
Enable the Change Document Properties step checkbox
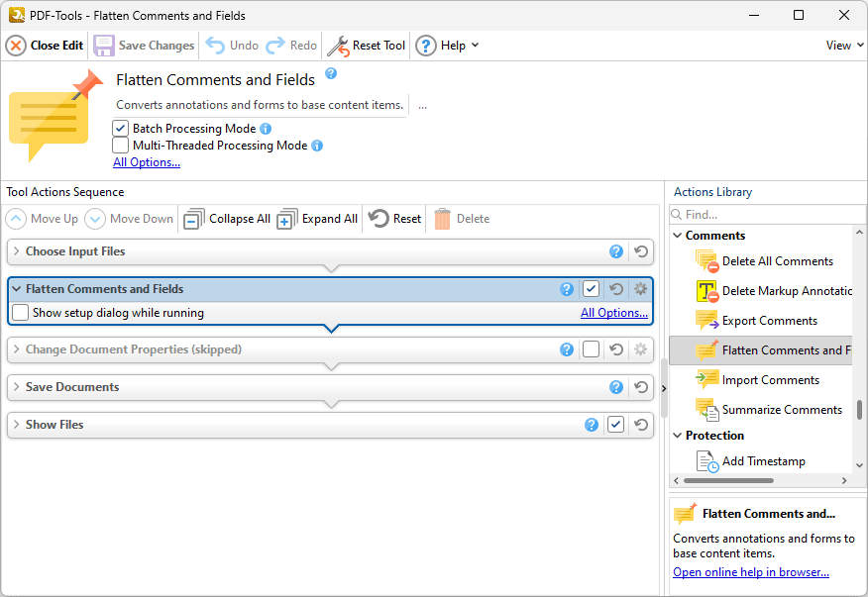click(591, 349)
